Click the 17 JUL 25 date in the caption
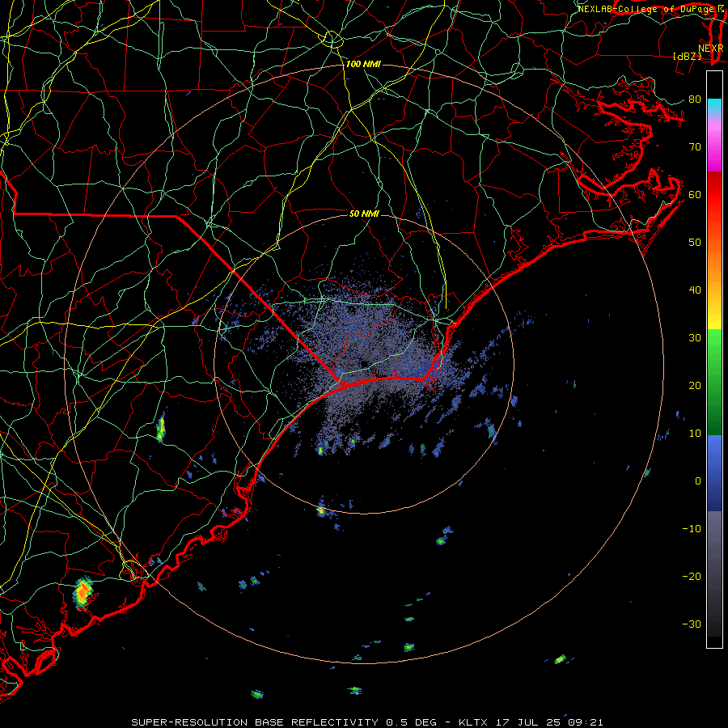This screenshot has width=728, height=728. (527, 722)
